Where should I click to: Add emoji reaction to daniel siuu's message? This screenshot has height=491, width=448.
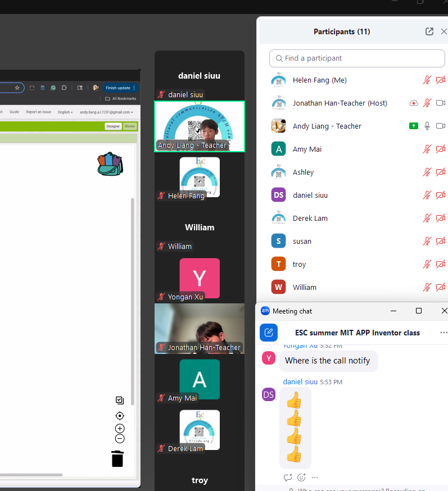point(301,478)
